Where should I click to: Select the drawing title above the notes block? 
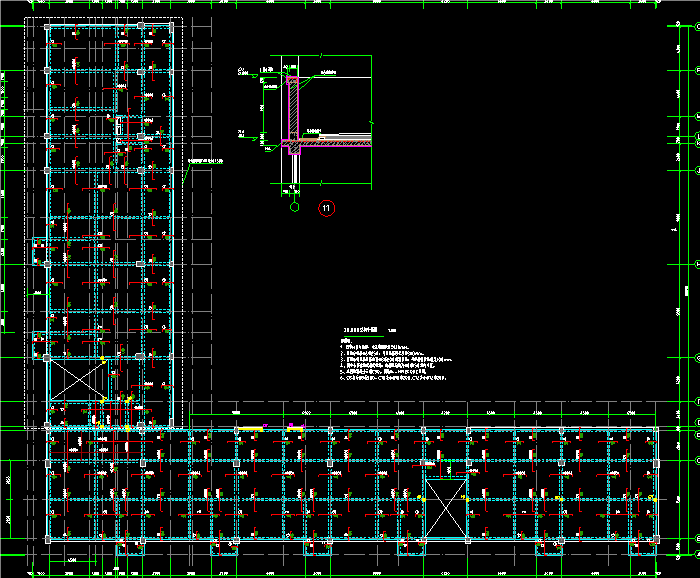361,330
